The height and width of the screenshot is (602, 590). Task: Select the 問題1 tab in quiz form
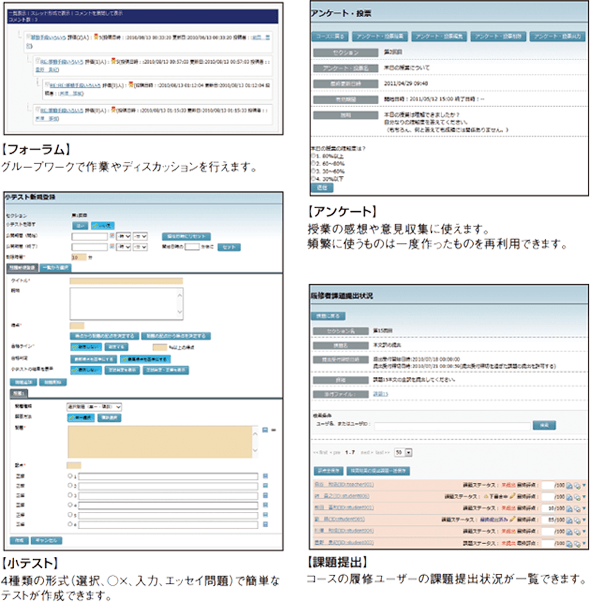(19, 394)
